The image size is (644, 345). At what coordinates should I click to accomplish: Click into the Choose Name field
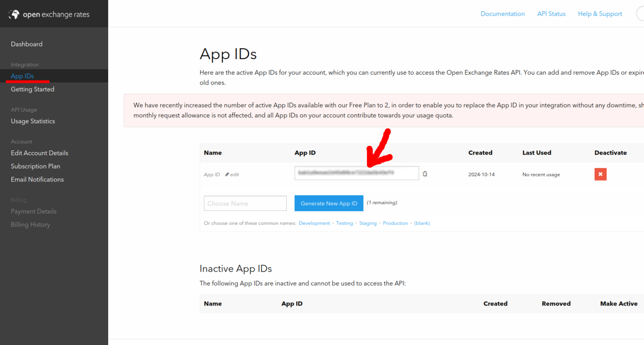(x=245, y=203)
